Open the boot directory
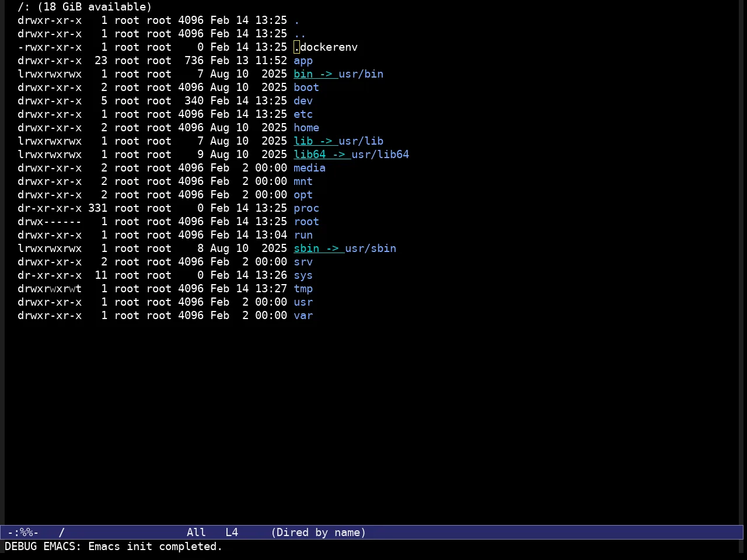The height and width of the screenshot is (560, 747). [306, 87]
